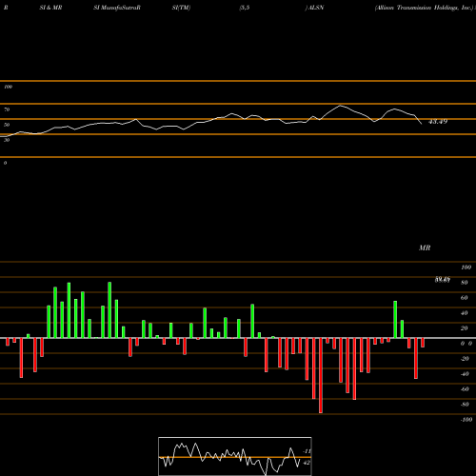This screenshot has height=476, width=476.
Task: Click the MR axis label 80
Action: coord(465,283)
